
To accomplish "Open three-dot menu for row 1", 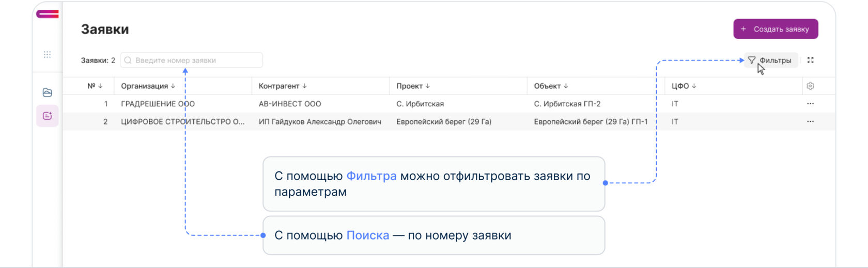I will click(810, 104).
